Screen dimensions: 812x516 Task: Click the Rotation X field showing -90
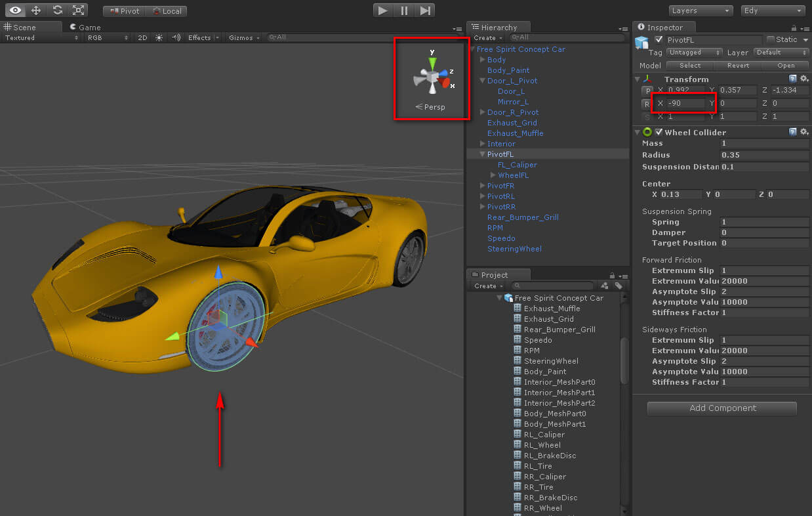click(685, 104)
